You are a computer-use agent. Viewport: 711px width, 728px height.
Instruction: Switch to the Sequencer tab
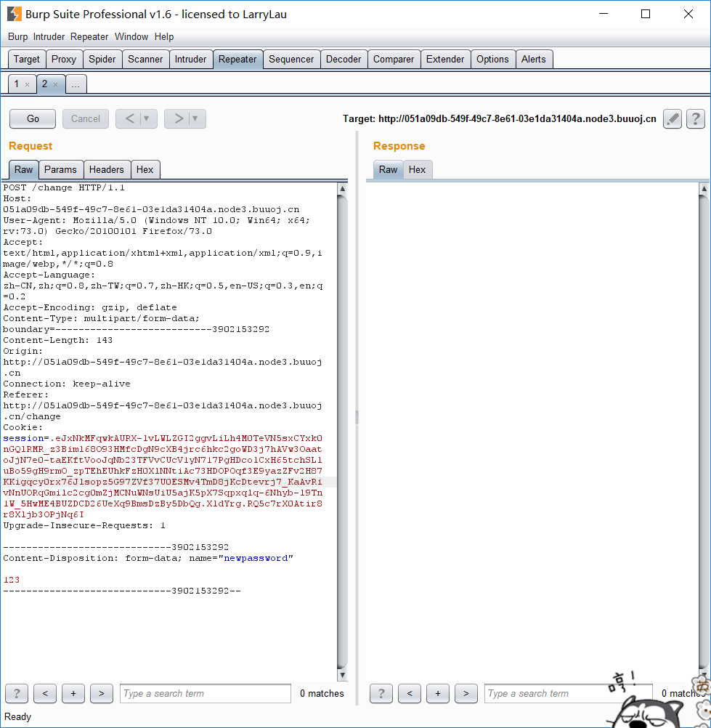[291, 60]
